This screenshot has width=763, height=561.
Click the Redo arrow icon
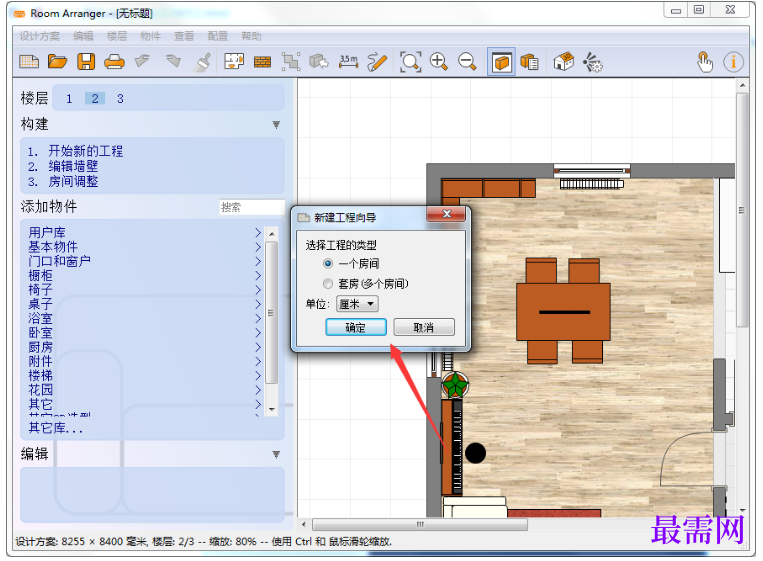click(x=173, y=62)
